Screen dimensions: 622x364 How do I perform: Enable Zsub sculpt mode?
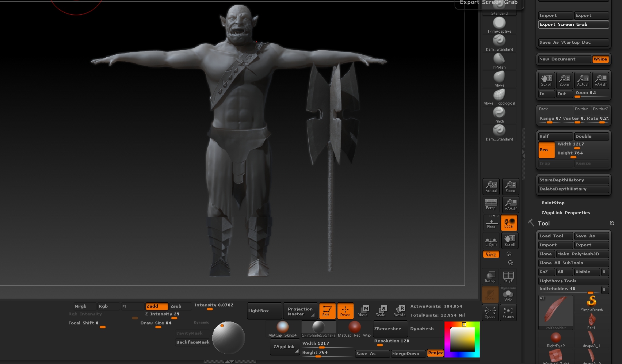pyautogui.click(x=180, y=306)
